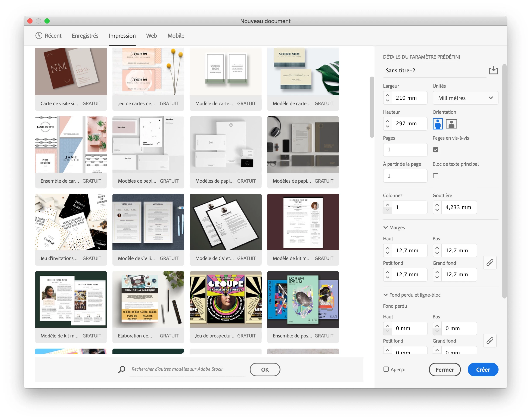Open the Unités Millimètres dropdown

(x=465, y=98)
